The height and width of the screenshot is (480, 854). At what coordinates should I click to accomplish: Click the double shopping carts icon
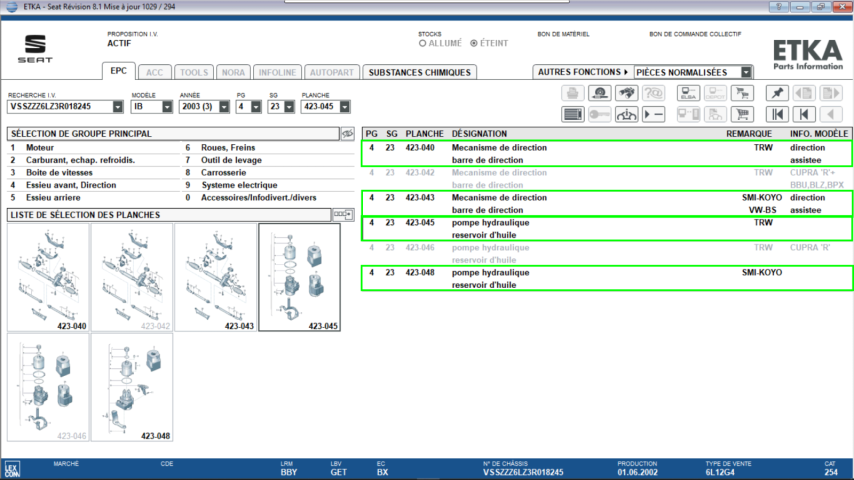click(742, 93)
